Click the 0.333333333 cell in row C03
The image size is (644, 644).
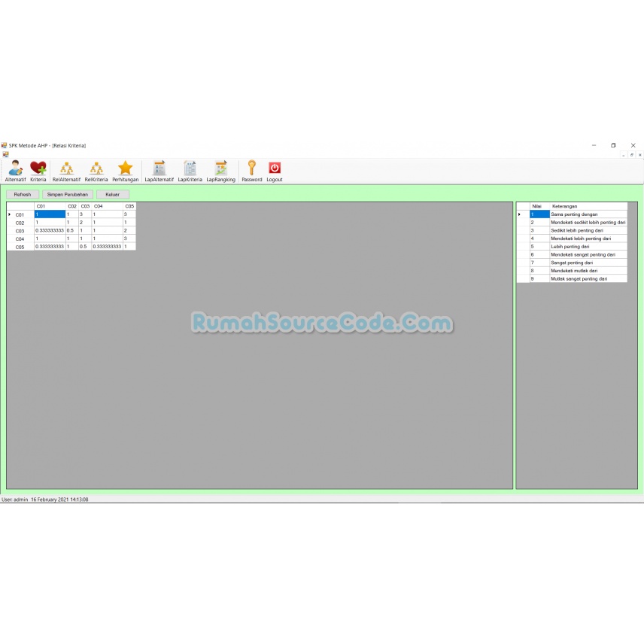(50, 230)
